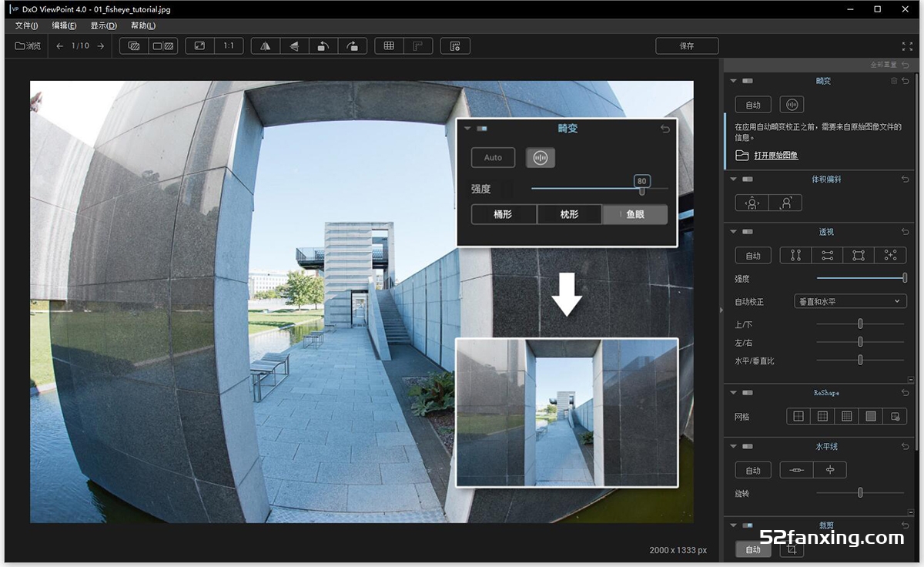Switch to side-by-side comparison view

[x=163, y=46]
